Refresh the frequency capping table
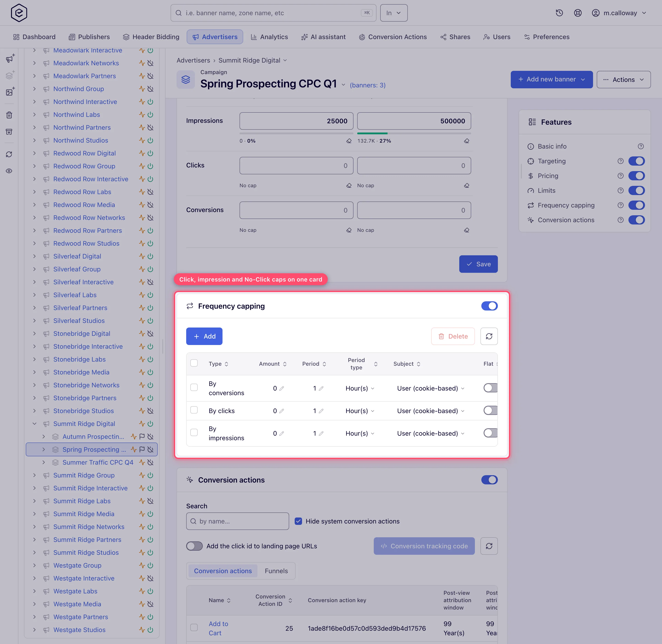662x644 pixels. point(489,336)
